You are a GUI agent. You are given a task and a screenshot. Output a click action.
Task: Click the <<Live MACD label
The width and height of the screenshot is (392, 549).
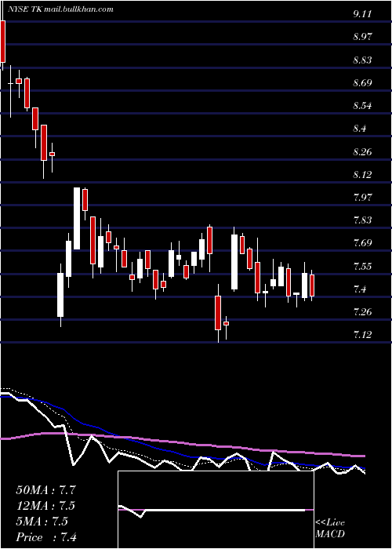(330, 529)
